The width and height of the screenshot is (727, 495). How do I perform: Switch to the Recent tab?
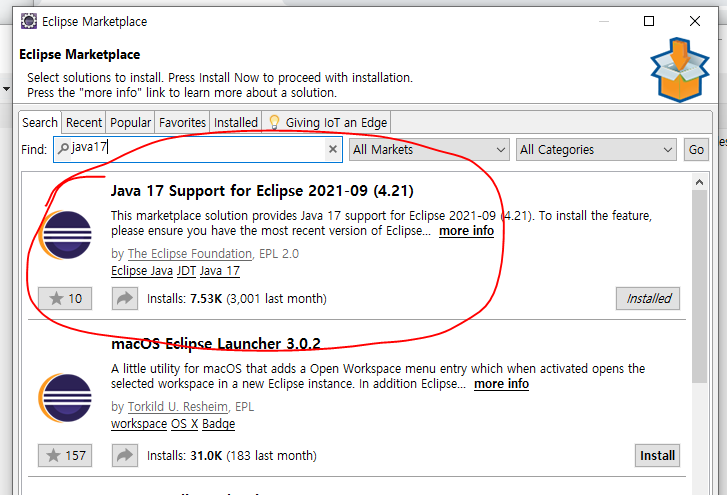tap(83, 123)
